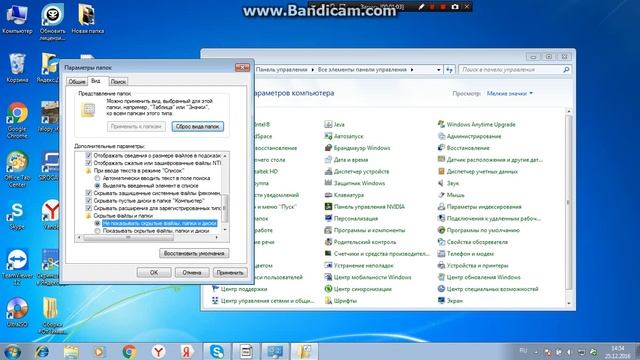
Task: Open RU language indicator menu
Action: [x=523, y=351]
